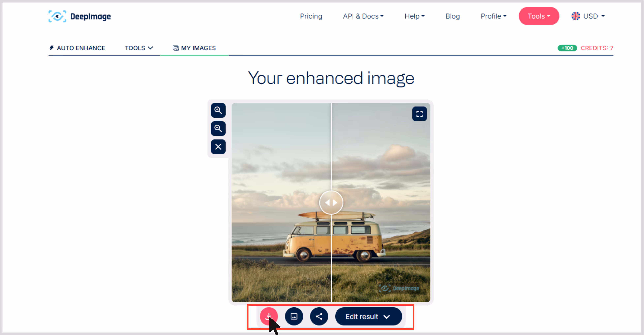The image size is (644, 335).
Task: Click the image icon button below the preview
Action: [294, 316]
